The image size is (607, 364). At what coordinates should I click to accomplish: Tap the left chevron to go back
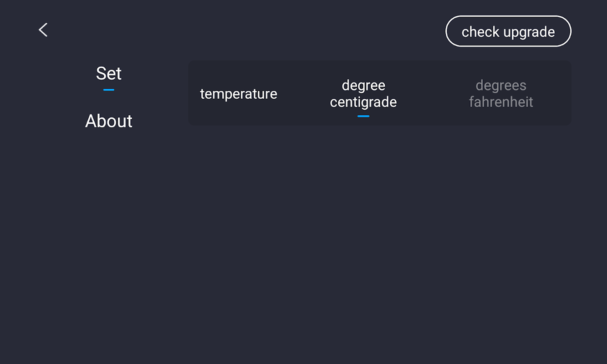(x=43, y=30)
